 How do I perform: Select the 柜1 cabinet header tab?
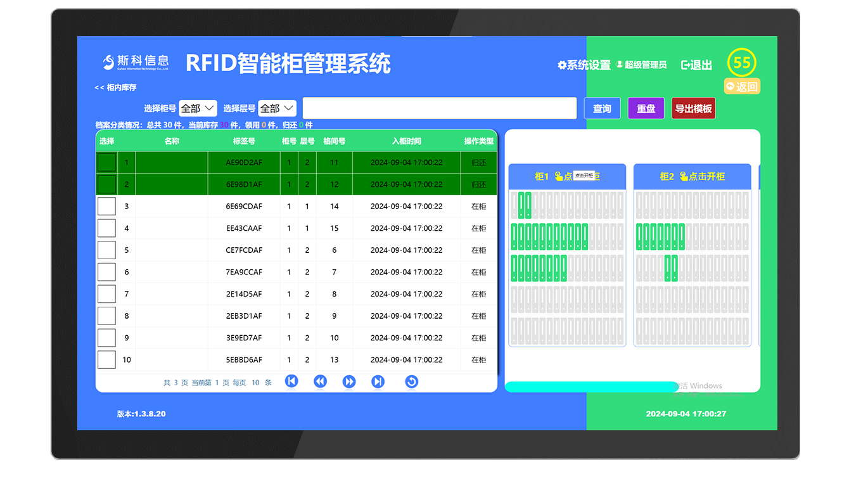tap(541, 176)
